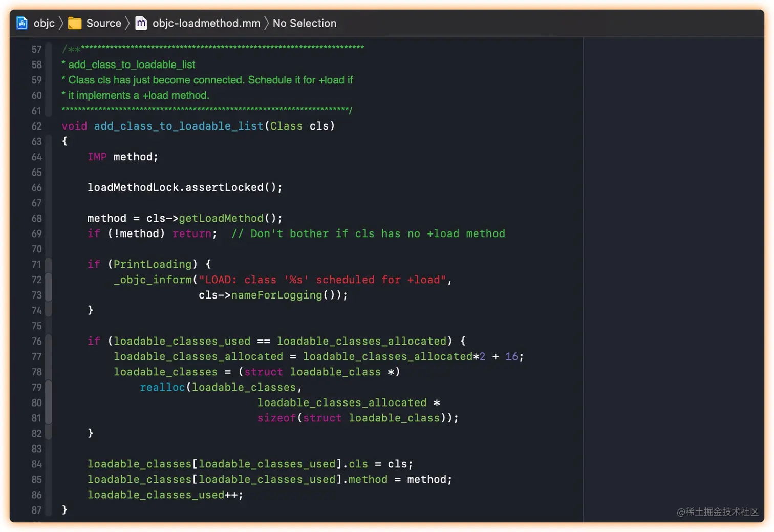Click the comment "Don't bother if cls has no +load method"
The image size is (774, 532).
click(x=378, y=233)
